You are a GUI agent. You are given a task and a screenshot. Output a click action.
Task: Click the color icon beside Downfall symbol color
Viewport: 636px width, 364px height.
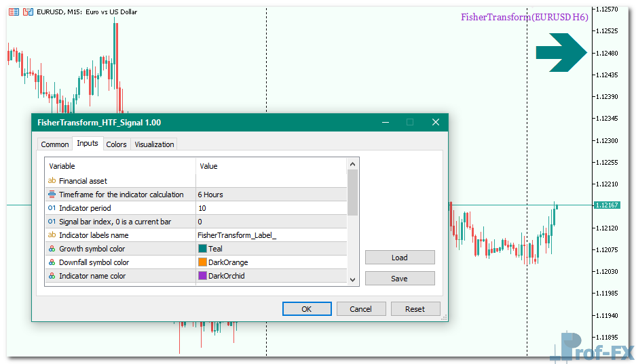coord(52,262)
